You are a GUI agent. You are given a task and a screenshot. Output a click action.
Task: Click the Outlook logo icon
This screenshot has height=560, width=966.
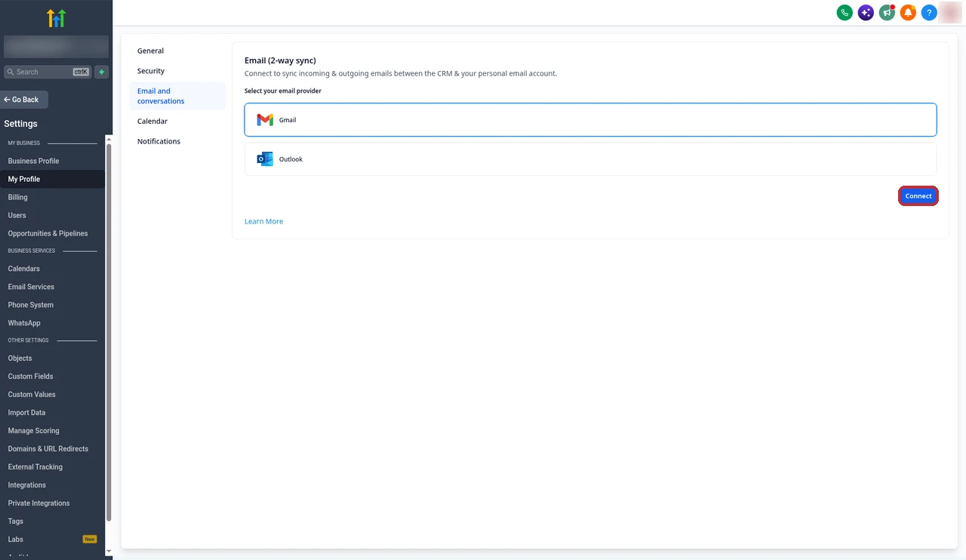click(x=265, y=159)
